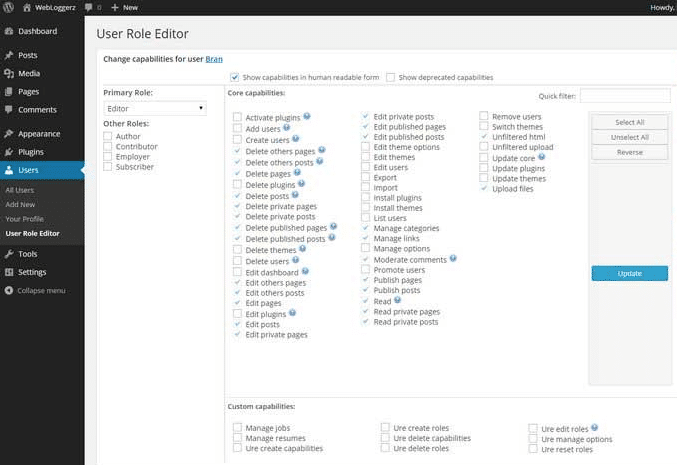677x465 pixels.
Task: Tick the Manage jobs custom capability
Action: (237, 428)
